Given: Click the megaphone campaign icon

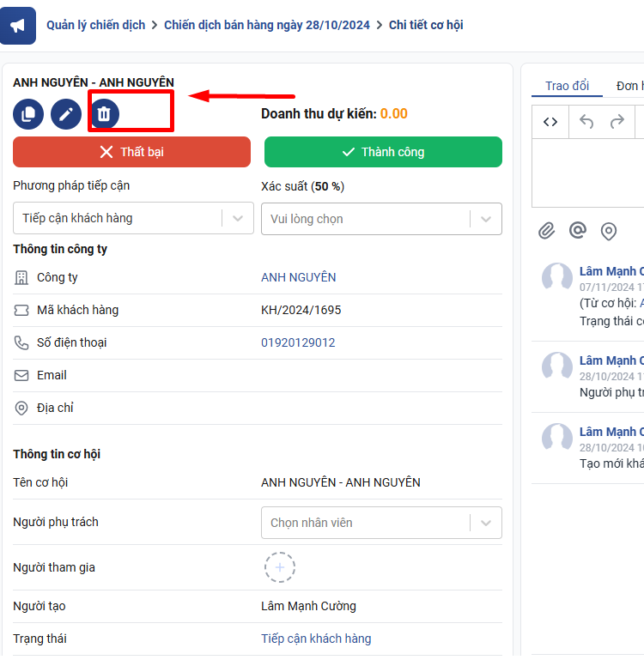Looking at the screenshot, I should [x=18, y=26].
